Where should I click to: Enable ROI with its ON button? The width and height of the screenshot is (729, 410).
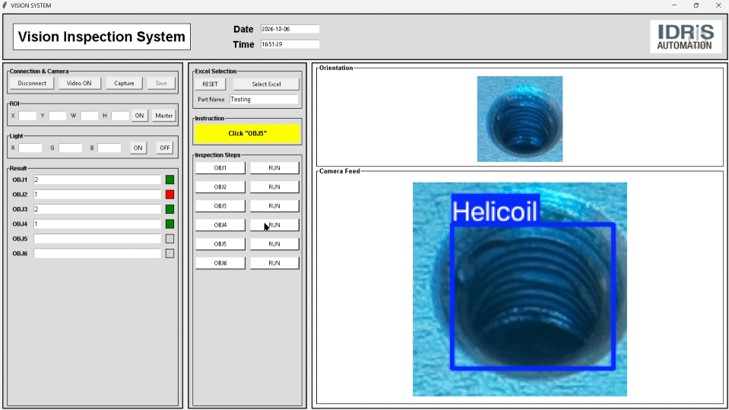point(139,116)
